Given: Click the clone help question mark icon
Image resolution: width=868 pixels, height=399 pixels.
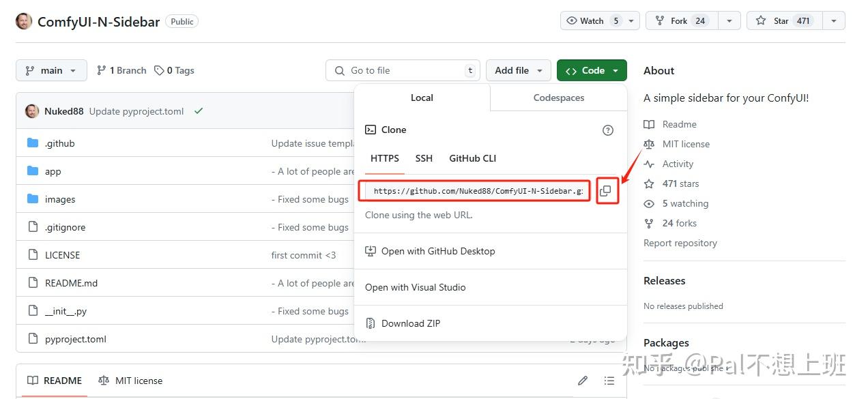Looking at the screenshot, I should pos(608,130).
